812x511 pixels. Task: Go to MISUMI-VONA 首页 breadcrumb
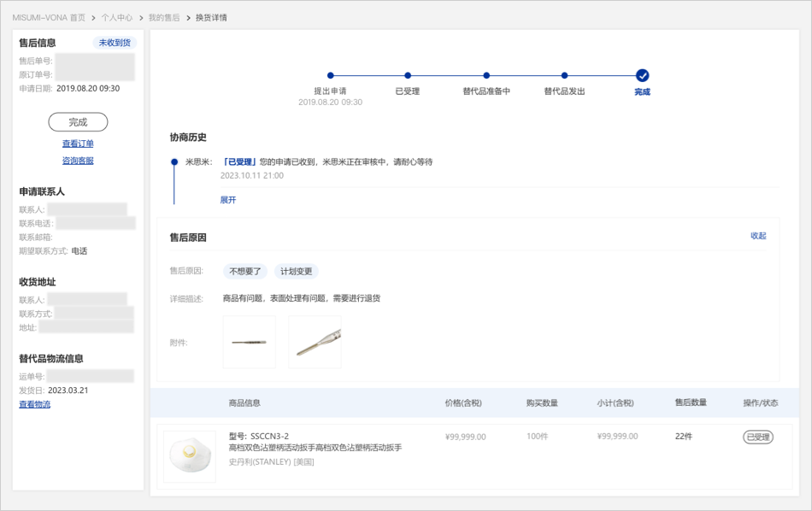(49, 17)
